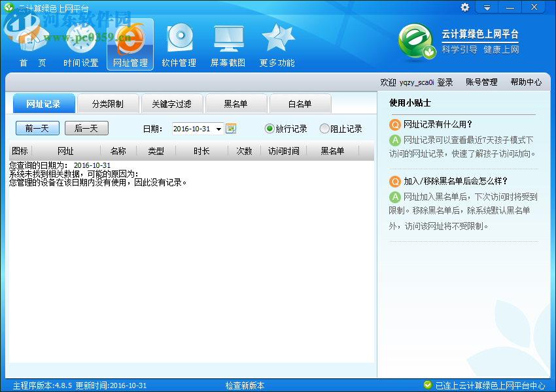Open the 关键字过滤 tab
The width and height of the screenshot is (556, 392).
(x=172, y=103)
